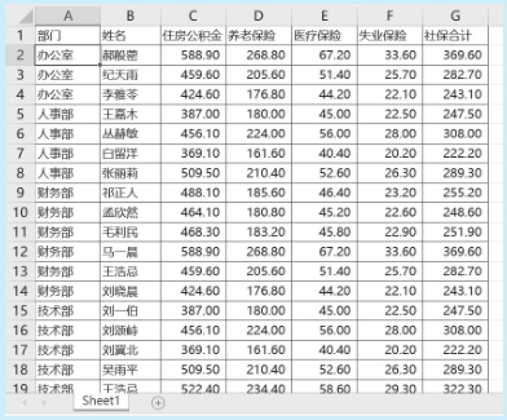Click the 失业保险 header cell

390,35
